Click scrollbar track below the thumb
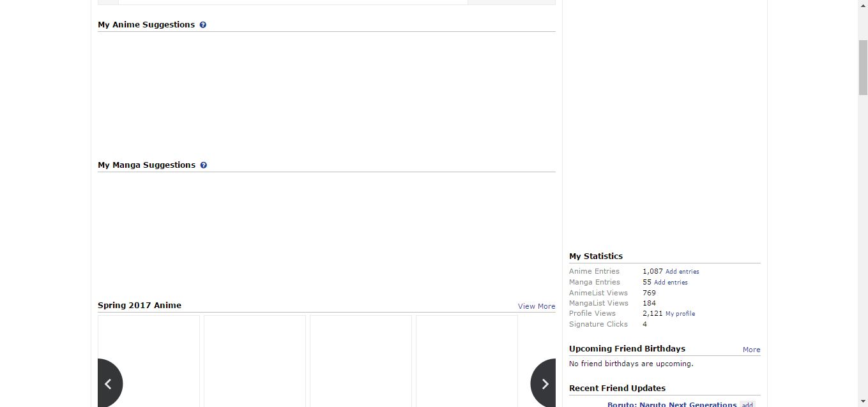Screen dimensions: 868x407 tap(862, 255)
